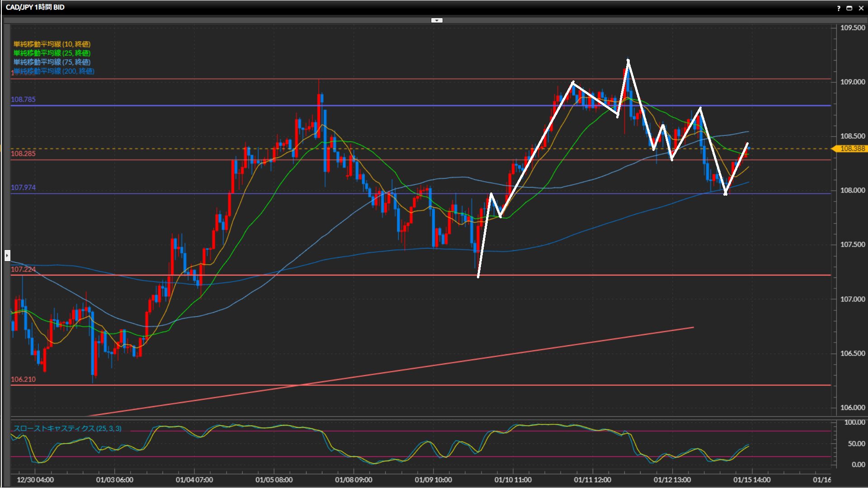Click the CAD/JPY chart title text
The image size is (868, 488).
(35, 7)
